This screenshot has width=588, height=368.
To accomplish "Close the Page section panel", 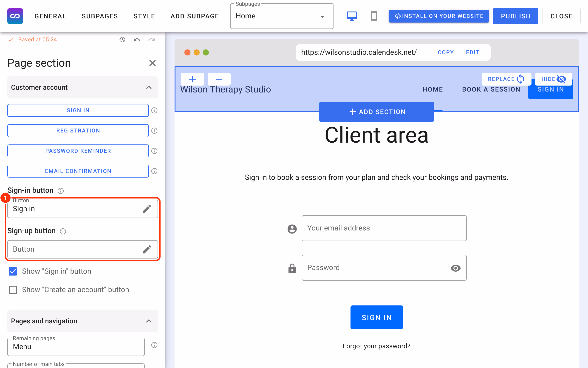I will tap(152, 63).
